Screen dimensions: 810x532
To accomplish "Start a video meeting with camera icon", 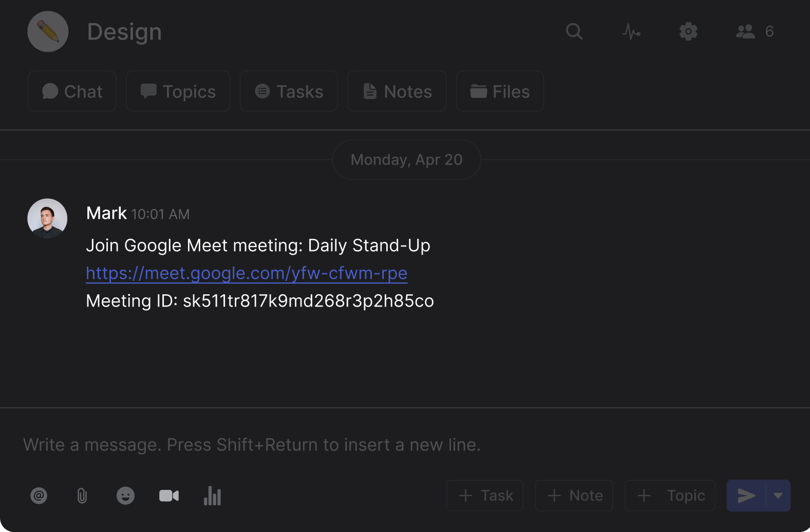I will (169, 496).
